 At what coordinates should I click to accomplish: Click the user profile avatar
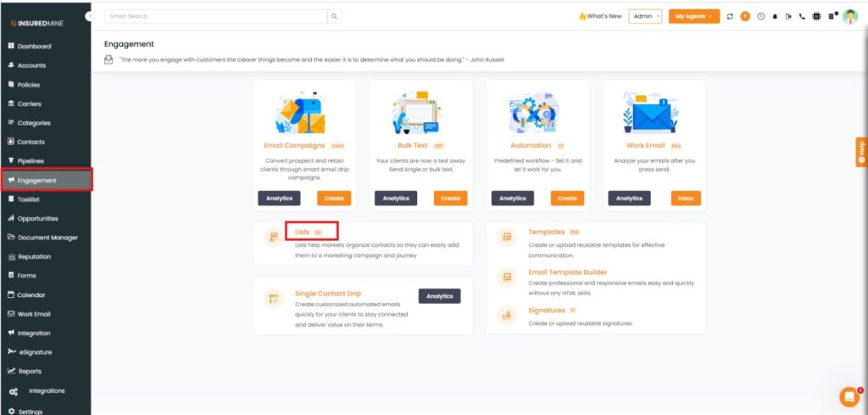coord(850,16)
